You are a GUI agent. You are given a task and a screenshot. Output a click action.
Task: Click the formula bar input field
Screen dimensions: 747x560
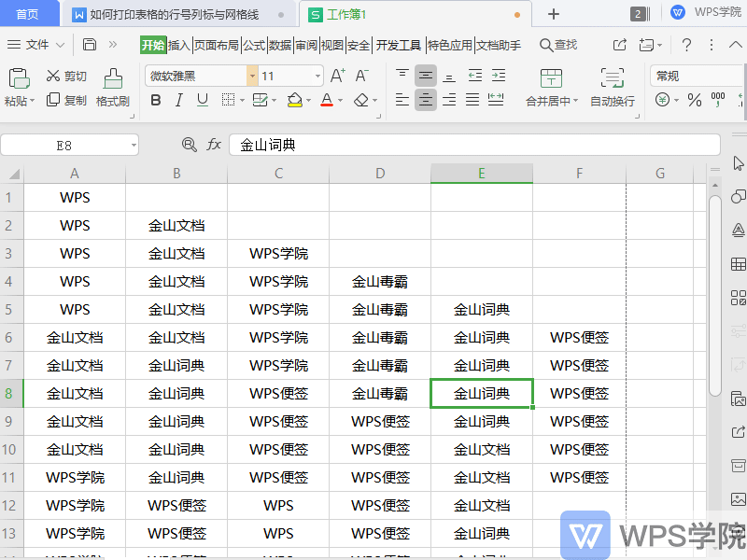click(x=474, y=145)
